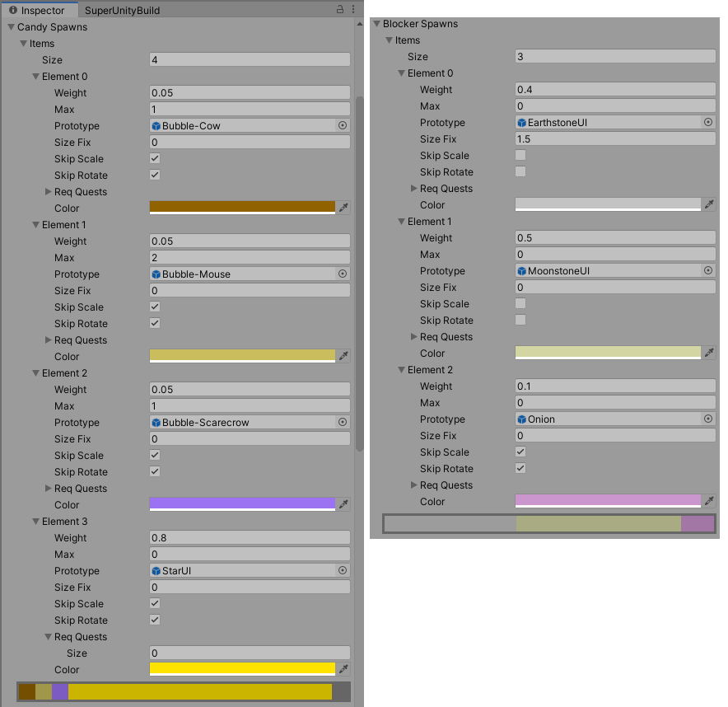Pick color with eyedropper for MoonstoneUI

pyautogui.click(x=709, y=353)
